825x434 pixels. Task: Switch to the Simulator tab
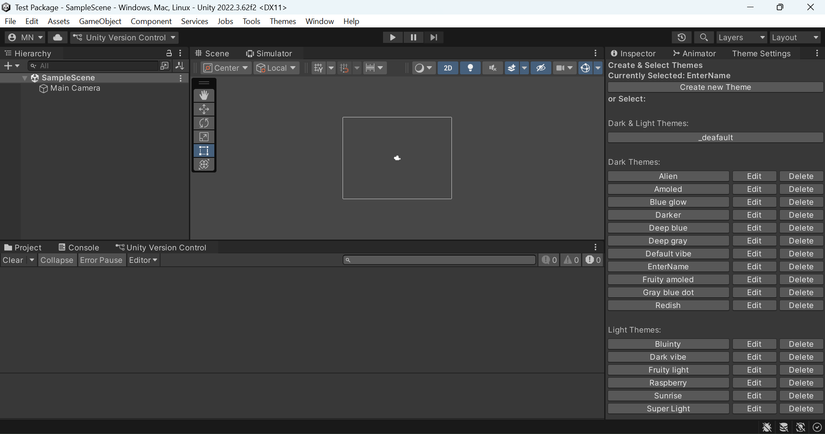click(269, 53)
